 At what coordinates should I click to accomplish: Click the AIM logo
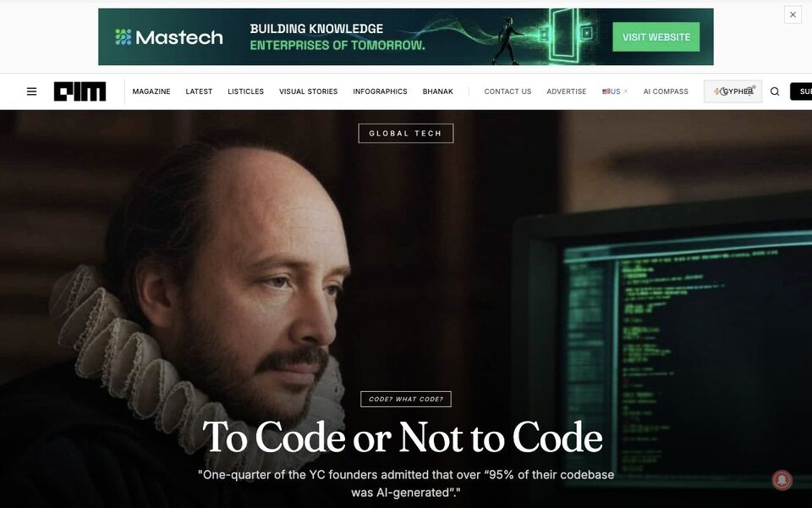[x=80, y=91]
